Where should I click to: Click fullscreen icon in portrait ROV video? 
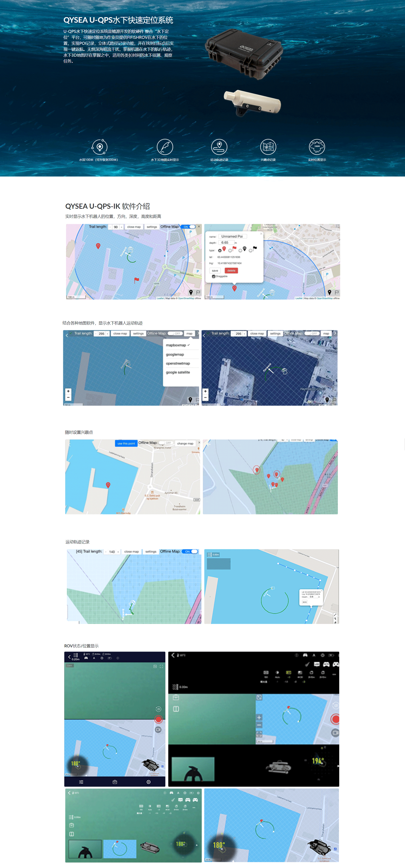tap(161, 666)
